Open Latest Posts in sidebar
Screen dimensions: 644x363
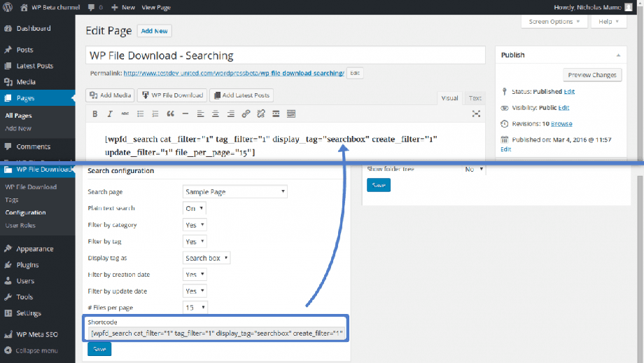point(34,66)
